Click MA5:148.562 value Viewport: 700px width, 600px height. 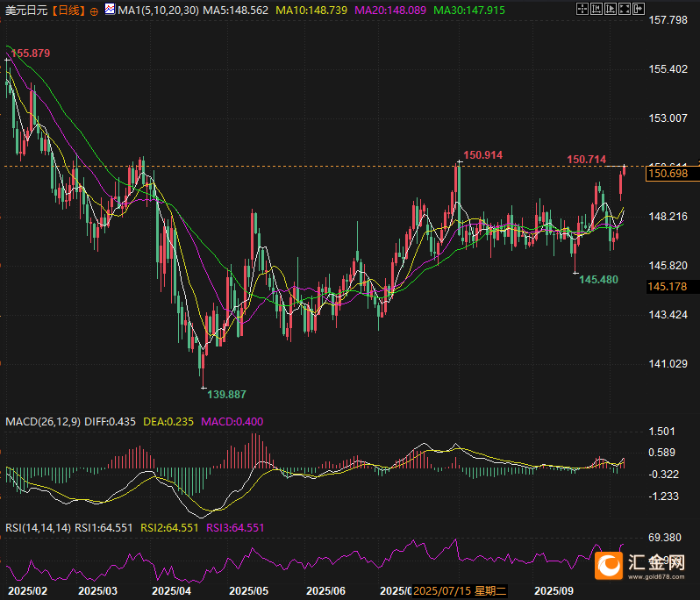click(236, 11)
